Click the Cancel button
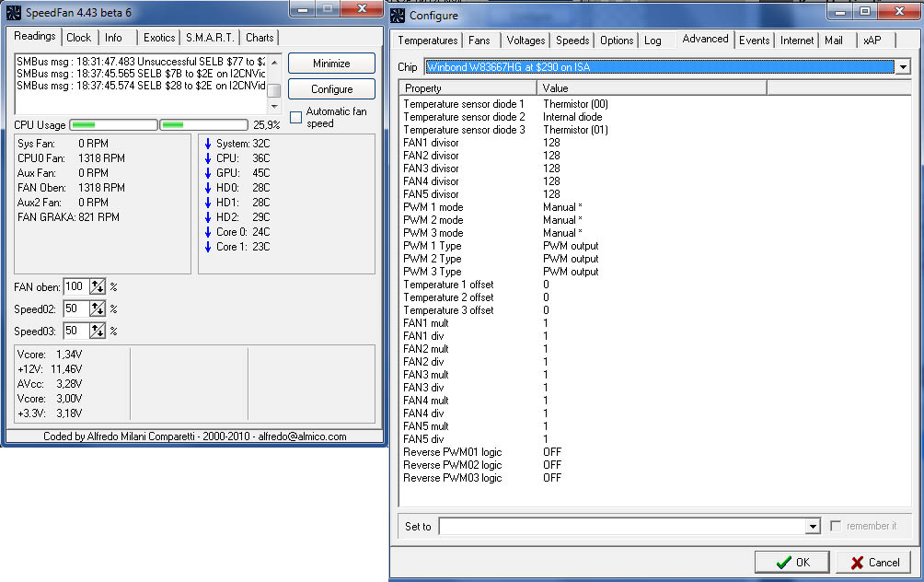Image resolution: width=924 pixels, height=582 pixels. tap(873, 562)
